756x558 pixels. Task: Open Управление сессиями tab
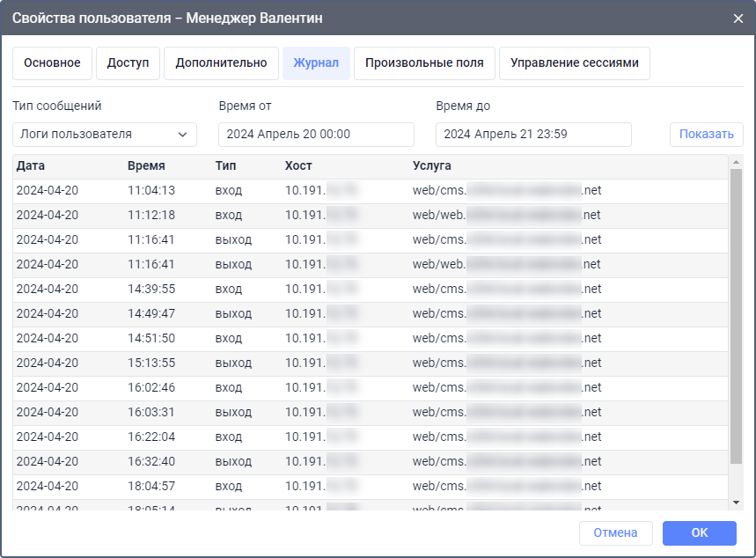[574, 63]
